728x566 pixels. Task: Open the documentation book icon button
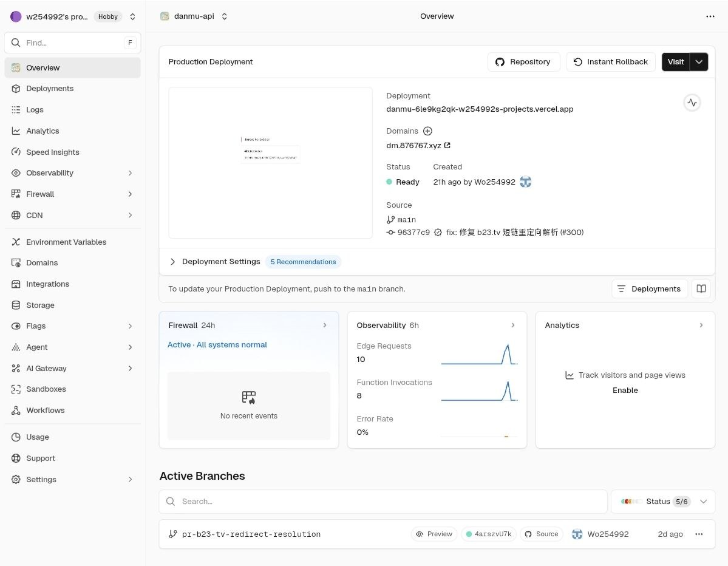pos(701,289)
